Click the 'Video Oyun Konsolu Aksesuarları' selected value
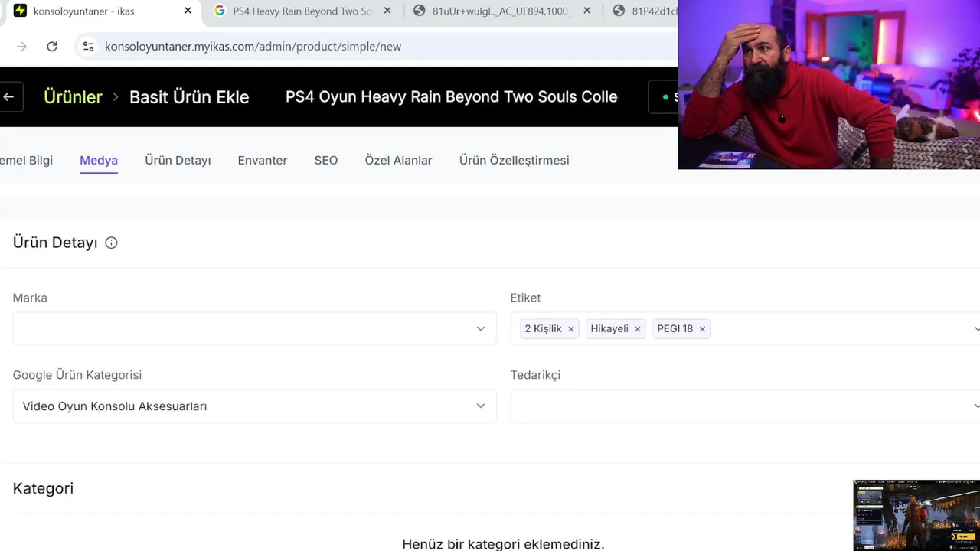 115,406
